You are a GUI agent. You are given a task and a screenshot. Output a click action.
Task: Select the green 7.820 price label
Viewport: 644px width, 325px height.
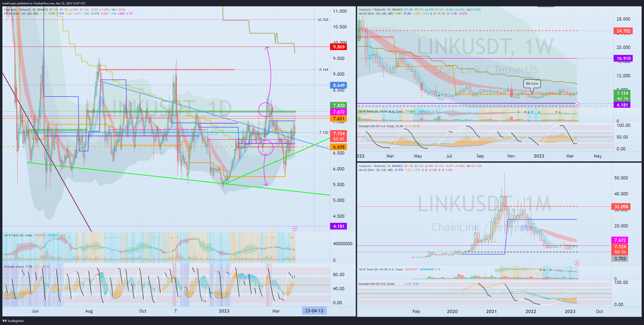click(x=339, y=105)
